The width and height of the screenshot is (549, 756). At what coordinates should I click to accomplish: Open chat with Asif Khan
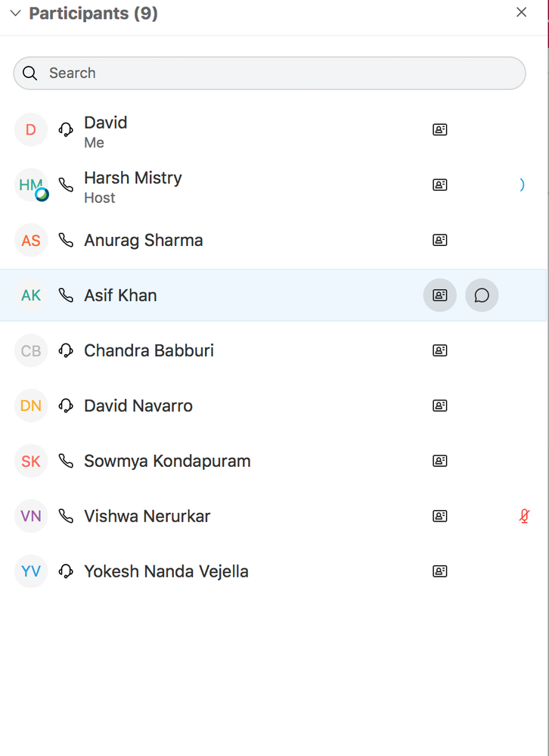pyautogui.click(x=482, y=295)
